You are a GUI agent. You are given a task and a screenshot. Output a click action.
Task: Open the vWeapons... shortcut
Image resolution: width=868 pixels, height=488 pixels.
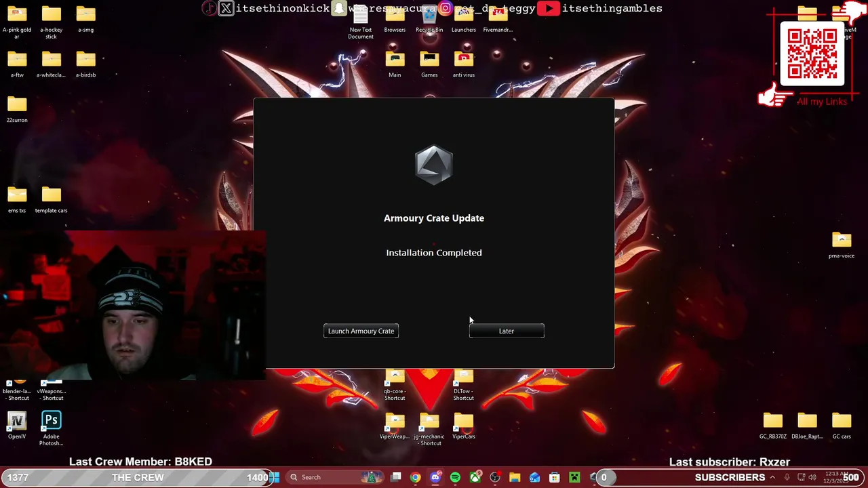[x=51, y=389]
